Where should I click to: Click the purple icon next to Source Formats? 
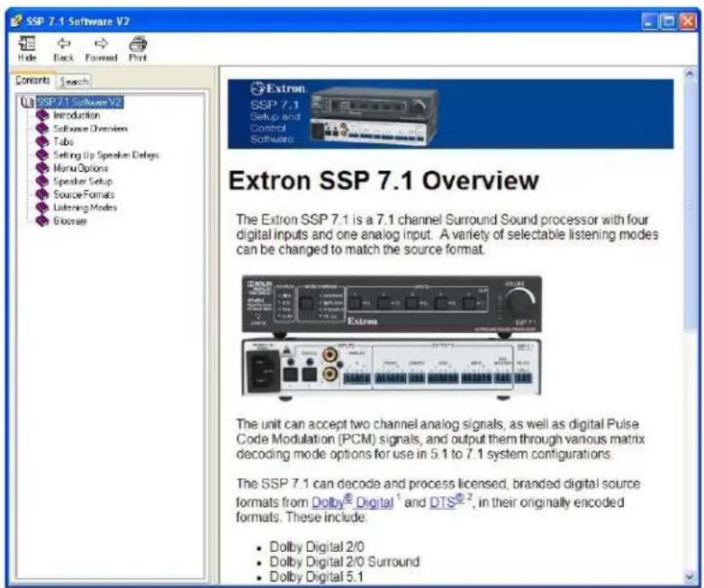click(x=42, y=194)
